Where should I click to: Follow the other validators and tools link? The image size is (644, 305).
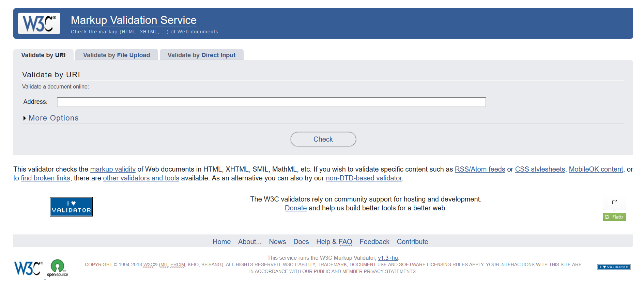point(141,178)
